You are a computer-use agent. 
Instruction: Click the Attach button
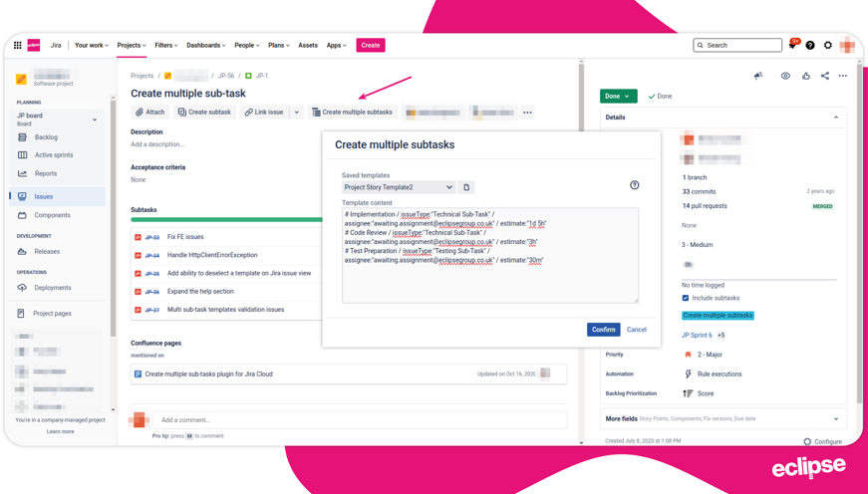click(150, 113)
